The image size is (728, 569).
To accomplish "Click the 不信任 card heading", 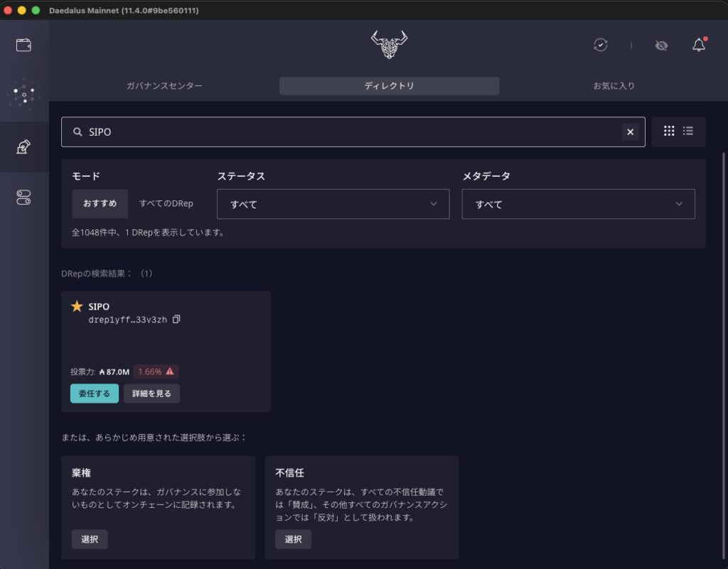I will point(290,472).
